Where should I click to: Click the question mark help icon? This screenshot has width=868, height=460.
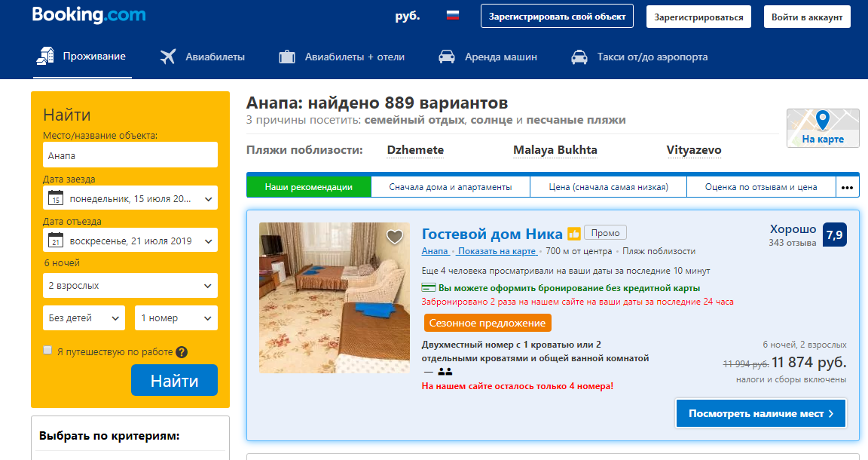pyautogui.click(x=182, y=352)
